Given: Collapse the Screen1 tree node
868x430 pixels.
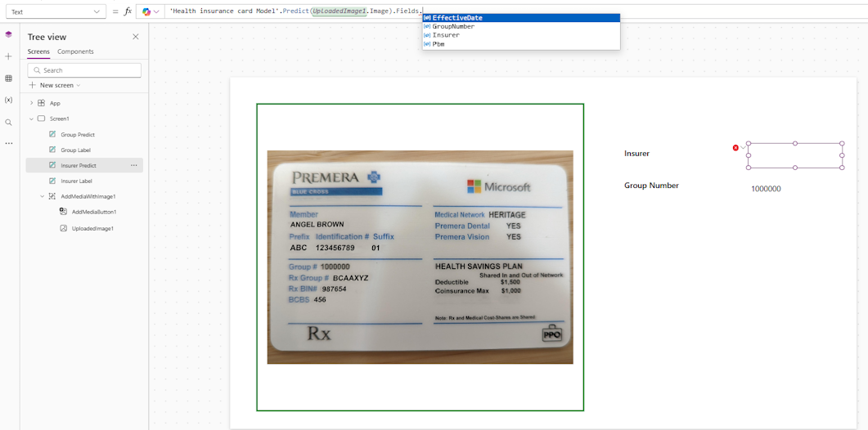Looking at the screenshot, I should [x=32, y=119].
